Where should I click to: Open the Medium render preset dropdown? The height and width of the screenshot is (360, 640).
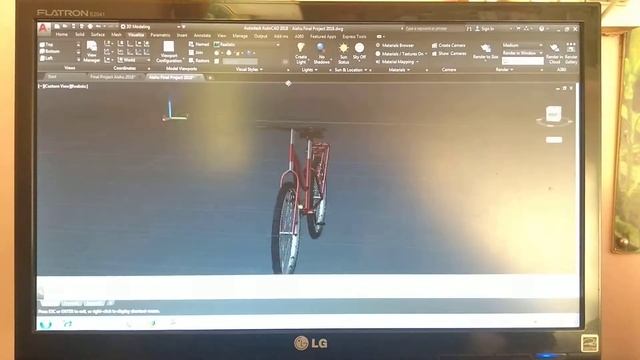coord(522,45)
